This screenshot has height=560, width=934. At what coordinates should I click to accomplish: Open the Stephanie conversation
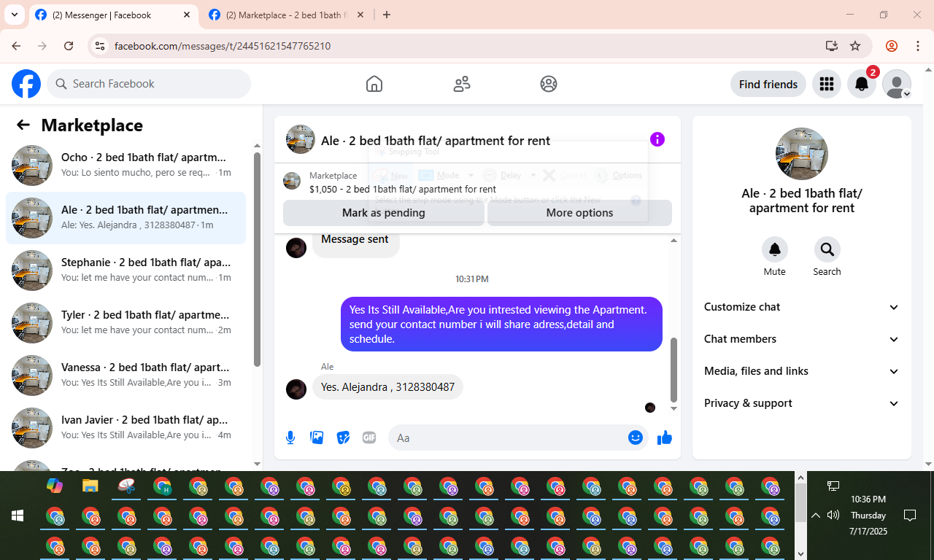126,271
